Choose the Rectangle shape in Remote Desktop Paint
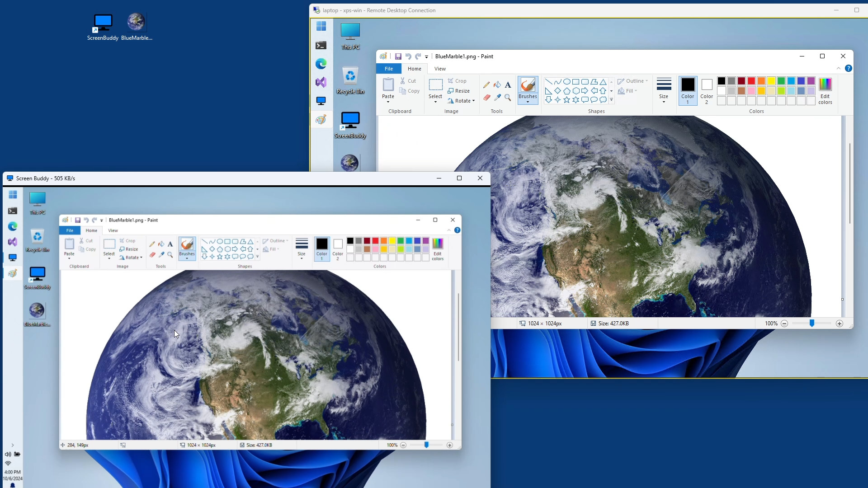This screenshot has width=868, height=488. click(x=576, y=82)
